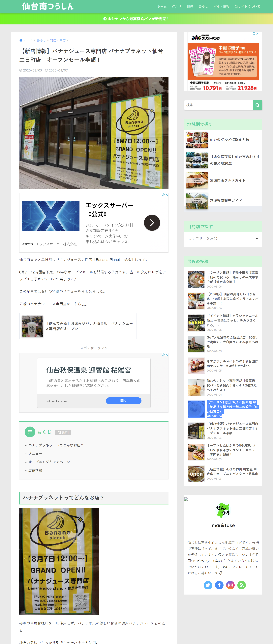Screen dimensions: 273x644
Task: Click the Banana Planet poster image
Action: [x=59, y=561]
